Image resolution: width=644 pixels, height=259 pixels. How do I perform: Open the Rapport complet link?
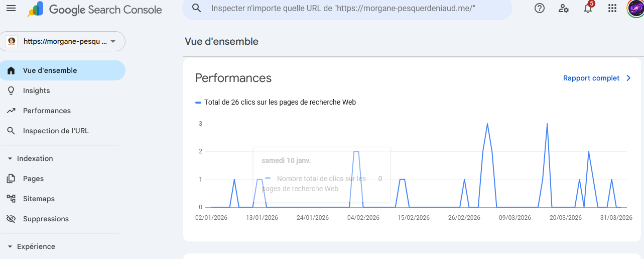(x=597, y=78)
